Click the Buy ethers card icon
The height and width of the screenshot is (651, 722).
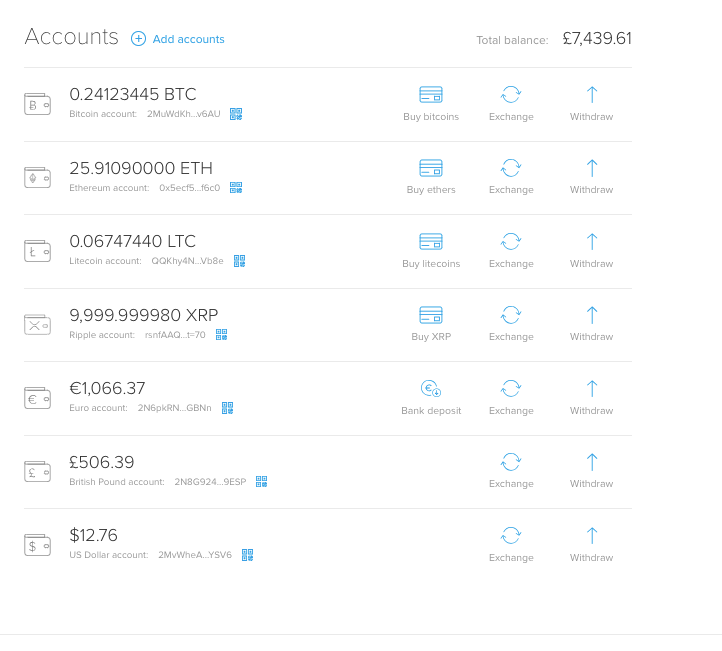point(431,168)
